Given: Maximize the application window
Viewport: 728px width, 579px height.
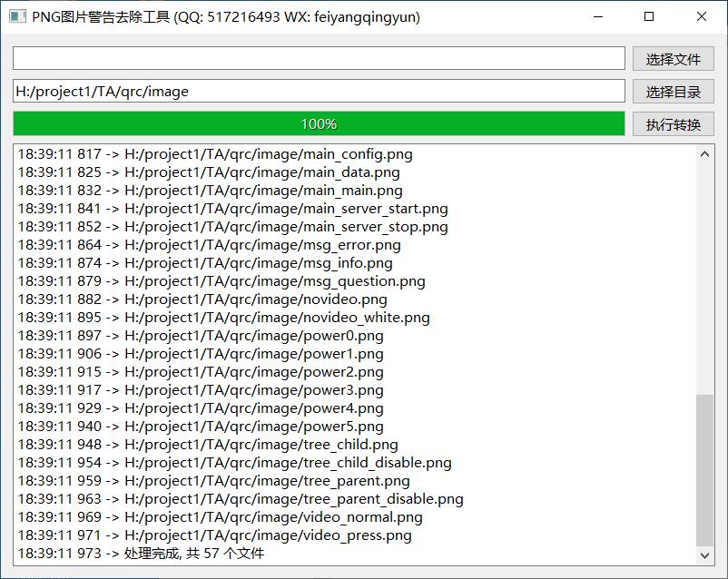Looking at the screenshot, I should (649, 16).
